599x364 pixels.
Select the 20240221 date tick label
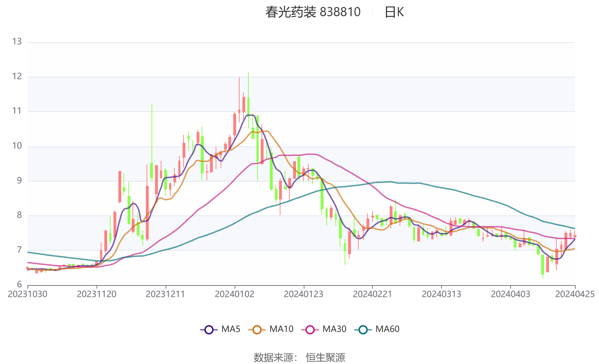tap(372, 294)
